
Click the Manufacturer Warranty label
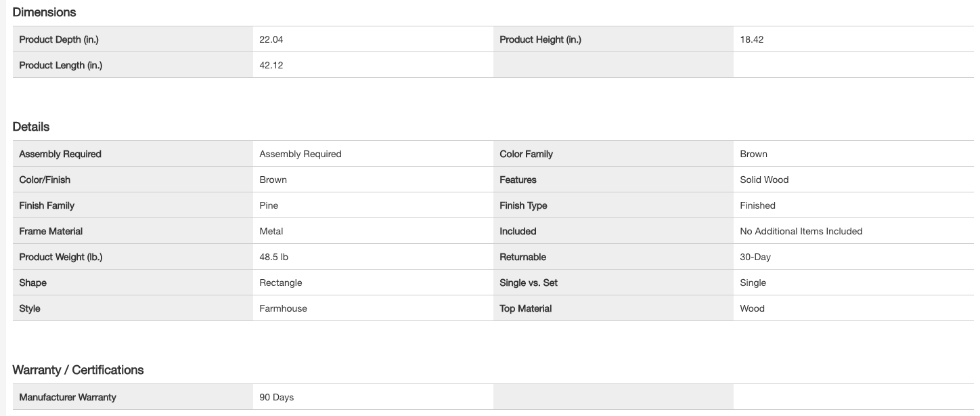[x=68, y=398]
